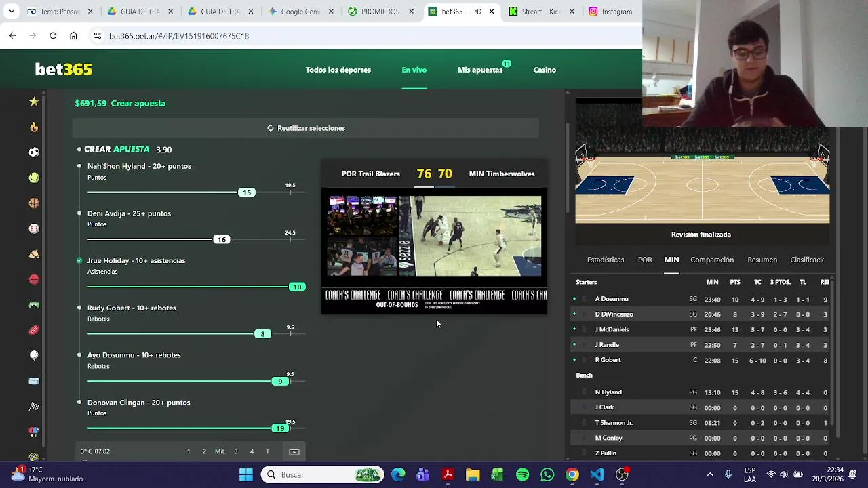
Task: Click Ayo Dosunmu 10+ rebotes progress bar
Action: click(x=196, y=381)
